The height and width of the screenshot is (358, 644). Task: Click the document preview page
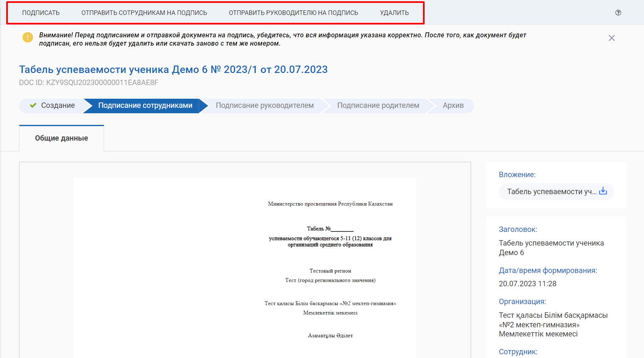point(245,270)
